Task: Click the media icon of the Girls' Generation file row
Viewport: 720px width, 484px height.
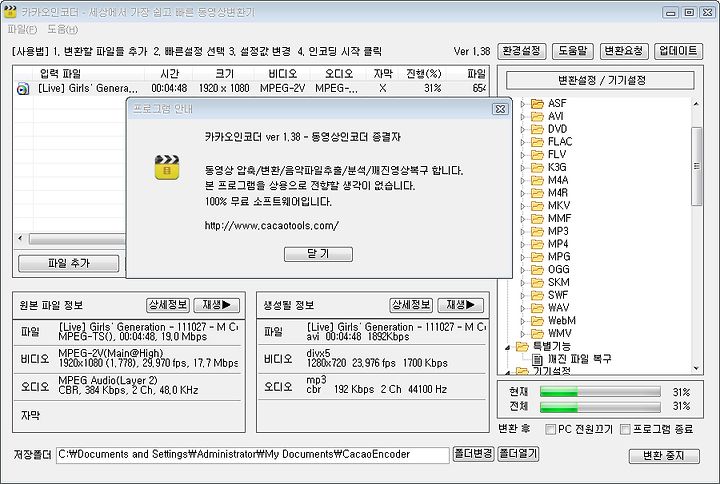Action: click(22, 89)
